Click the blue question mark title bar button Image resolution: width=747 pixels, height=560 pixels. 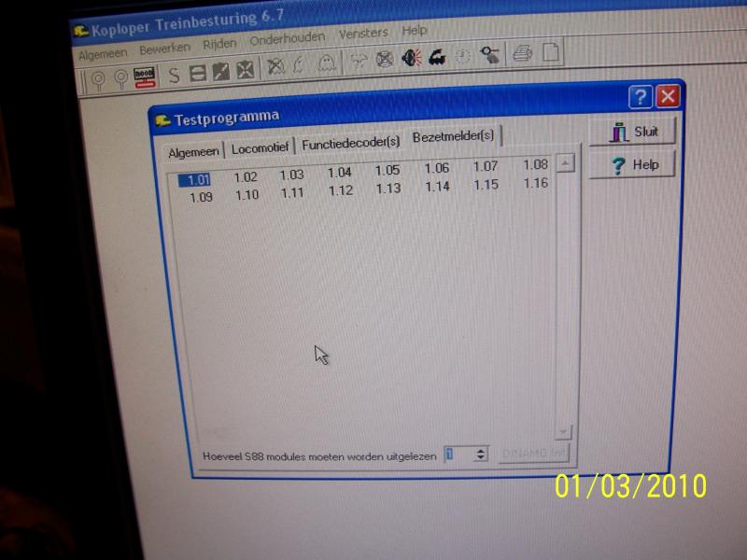pyautogui.click(x=641, y=97)
